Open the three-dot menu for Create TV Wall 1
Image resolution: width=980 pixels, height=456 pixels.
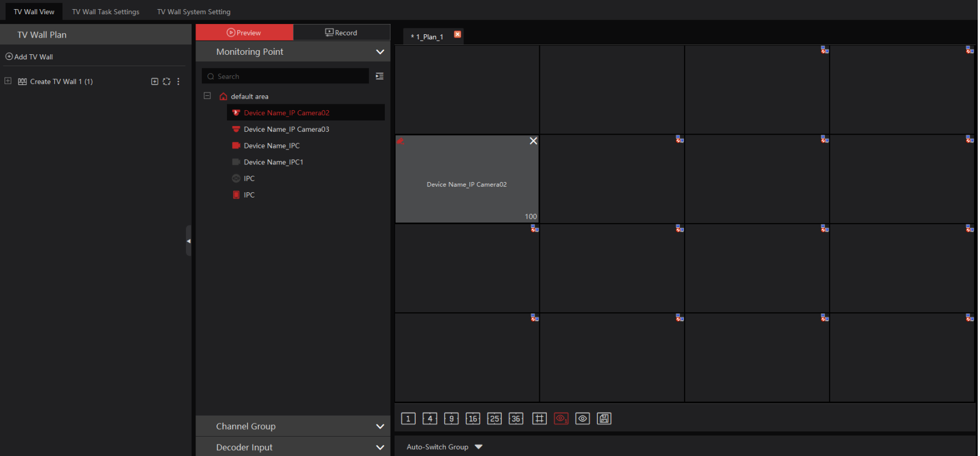coord(178,82)
